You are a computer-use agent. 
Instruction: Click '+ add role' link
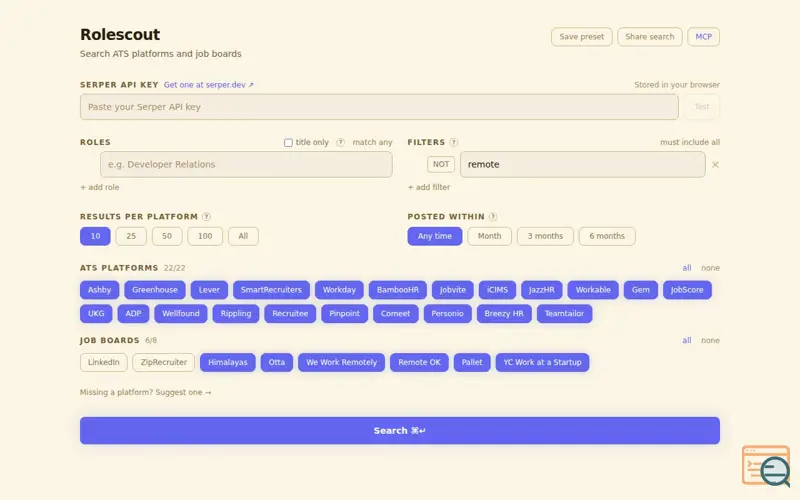99,187
